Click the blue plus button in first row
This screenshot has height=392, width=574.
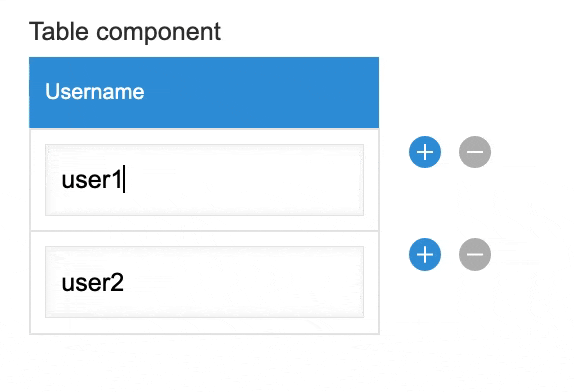pyautogui.click(x=425, y=152)
